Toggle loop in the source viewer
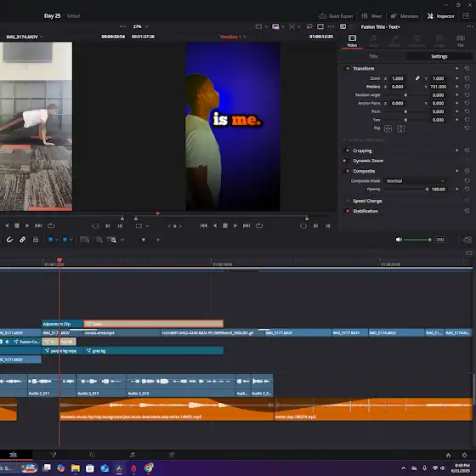Image resolution: width=476 pixels, height=476 pixels. pos(51,225)
